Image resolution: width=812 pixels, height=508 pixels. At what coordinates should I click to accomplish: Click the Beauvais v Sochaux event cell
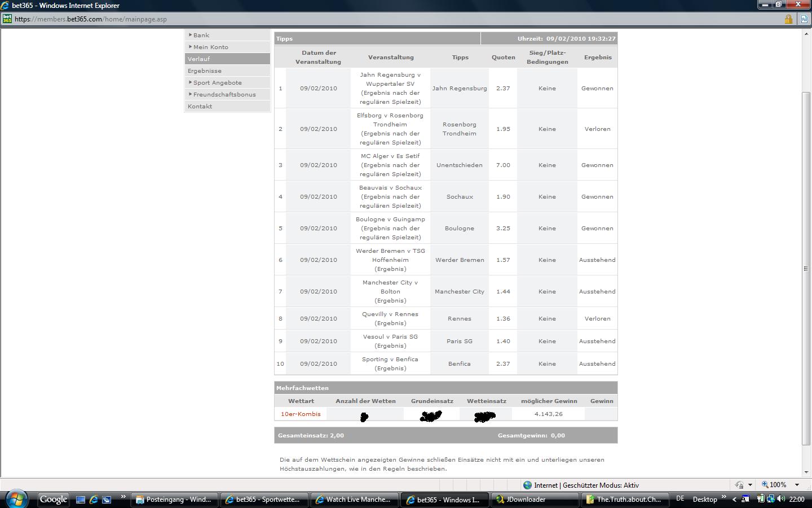[x=390, y=196]
